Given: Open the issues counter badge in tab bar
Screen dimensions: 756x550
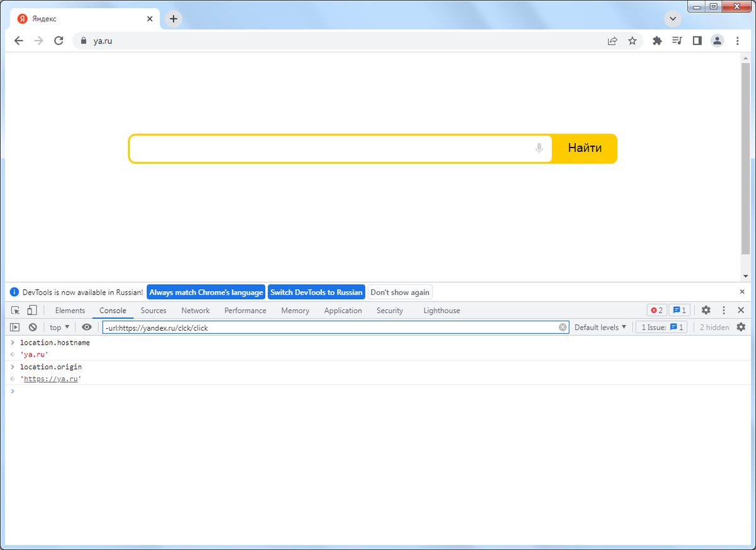Looking at the screenshot, I should point(680,311).
